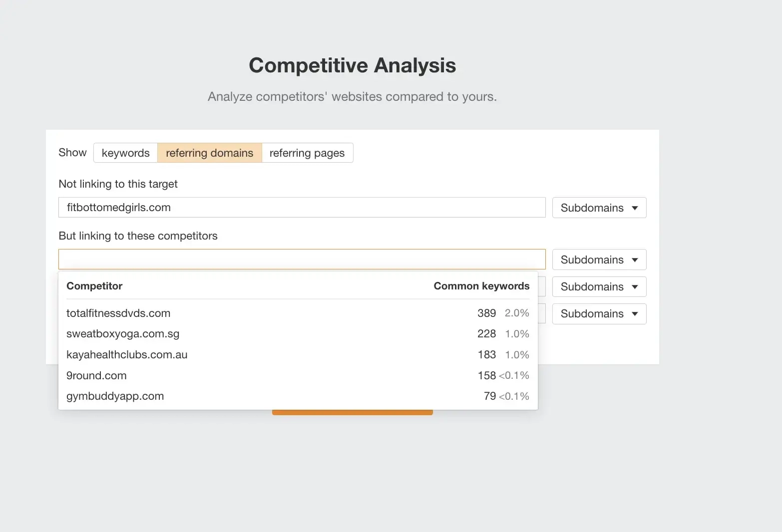The height and width of the screenshot is (532, 782).
Task: Click the Common keywords column header
Action: [x=481, y=286]
